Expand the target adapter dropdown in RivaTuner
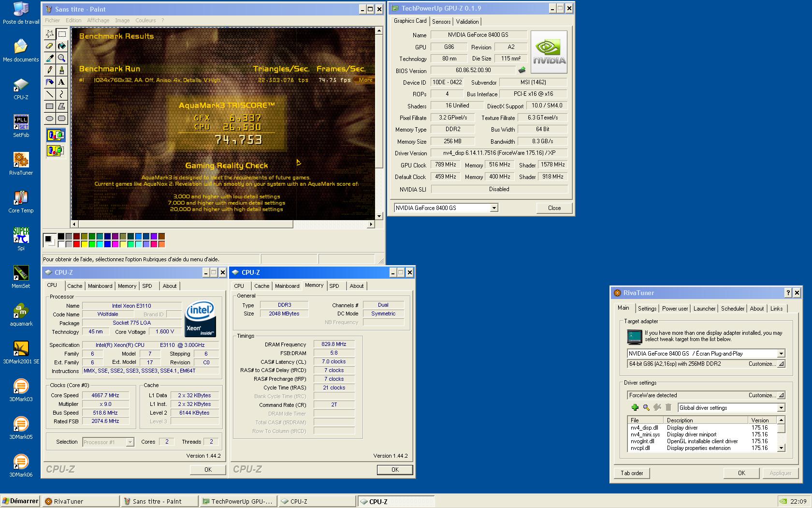The image size is (812, 508). pyautogui.click(x=781, y=354)
